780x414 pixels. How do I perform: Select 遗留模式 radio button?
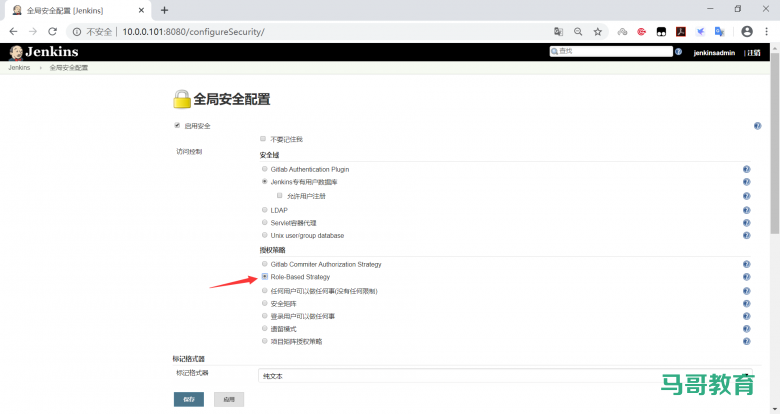click(265, 328)
